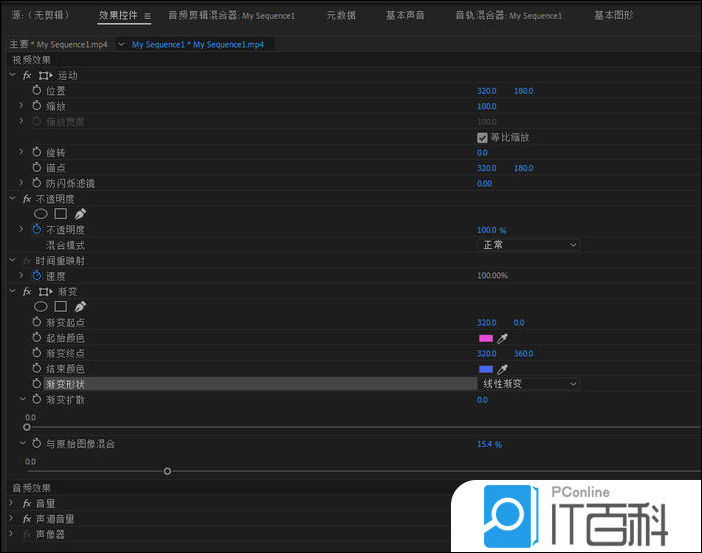Toggle stopwatch for 渐变扩散
702x553 pixels.
(37, 399)
